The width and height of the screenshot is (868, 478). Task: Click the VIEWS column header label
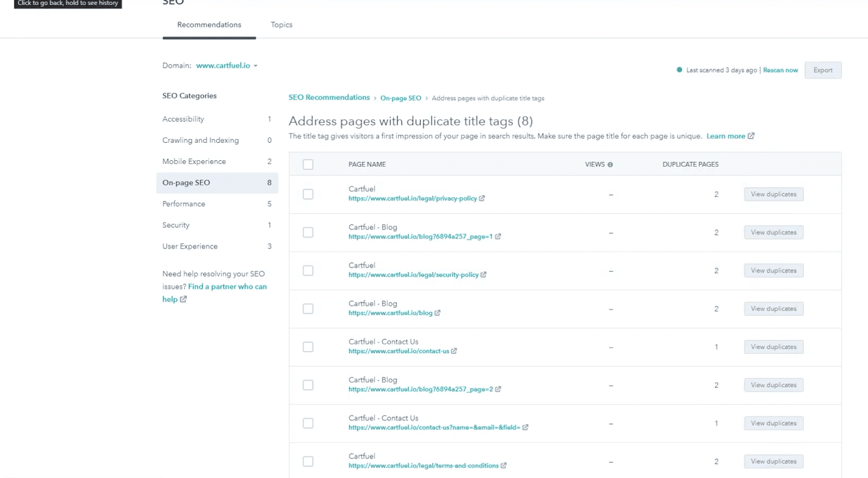click(595, 165)
